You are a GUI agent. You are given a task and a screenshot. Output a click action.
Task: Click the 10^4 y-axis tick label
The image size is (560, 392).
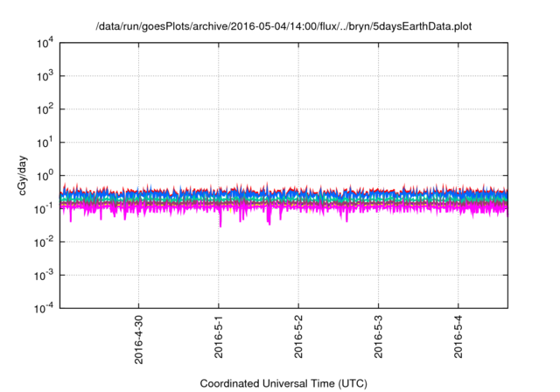pyautogui.click(x=45, y=44)
